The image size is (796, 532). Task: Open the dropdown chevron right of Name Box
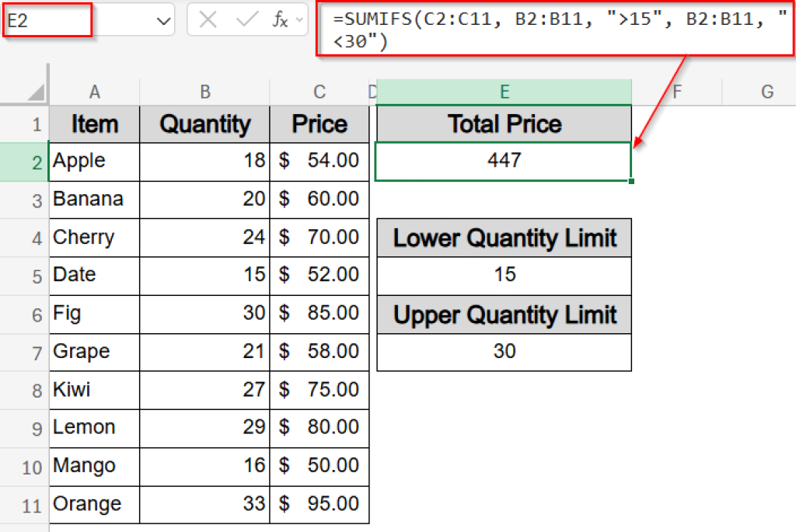(x=166, y=19)
